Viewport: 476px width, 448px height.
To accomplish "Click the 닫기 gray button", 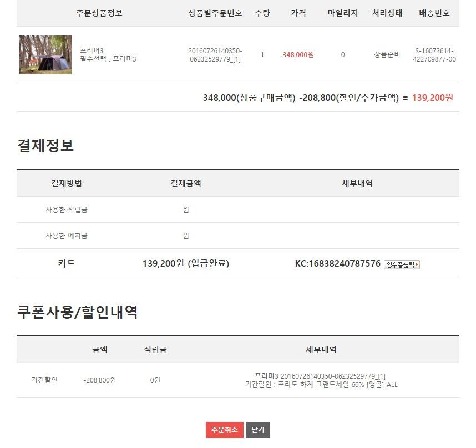I will click(x=258, y=430).
